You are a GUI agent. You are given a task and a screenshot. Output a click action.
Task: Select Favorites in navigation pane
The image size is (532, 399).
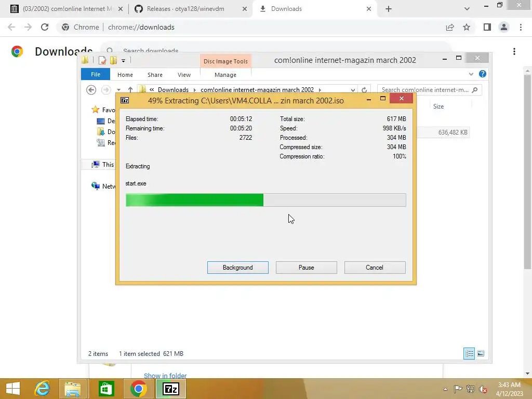pos(104,110)
